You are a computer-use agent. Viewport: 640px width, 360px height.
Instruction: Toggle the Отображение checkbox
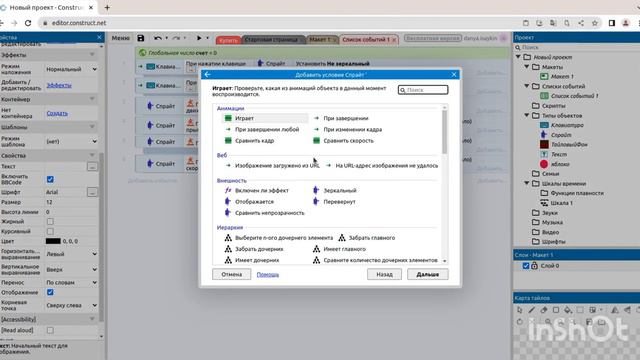(x=50, y=292)
